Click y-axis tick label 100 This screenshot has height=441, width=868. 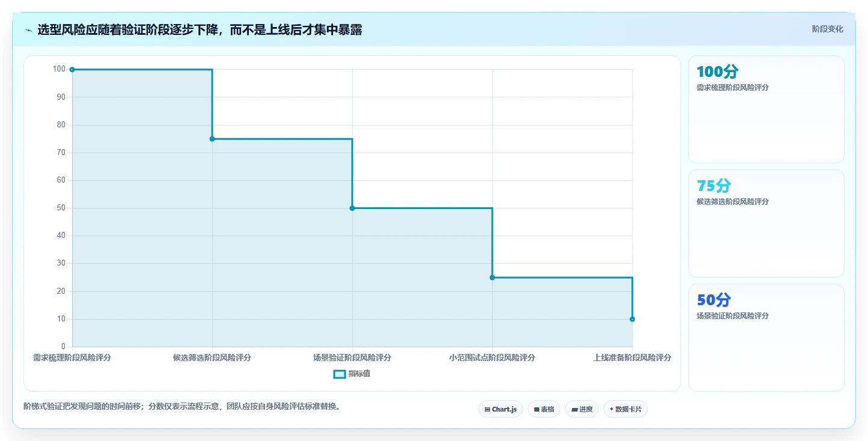(x=59, y=69)
